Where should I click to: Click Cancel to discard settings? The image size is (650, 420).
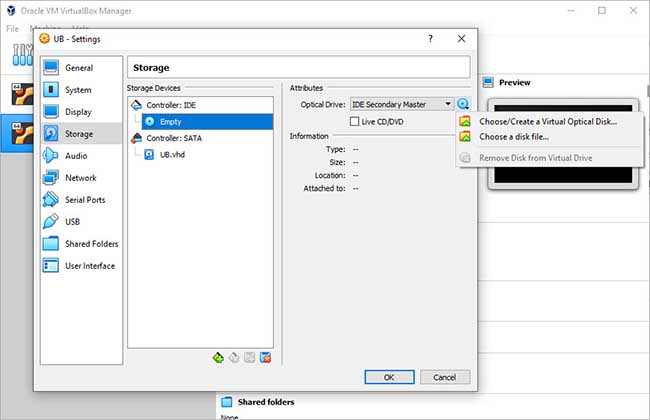[x=445, y=377]
